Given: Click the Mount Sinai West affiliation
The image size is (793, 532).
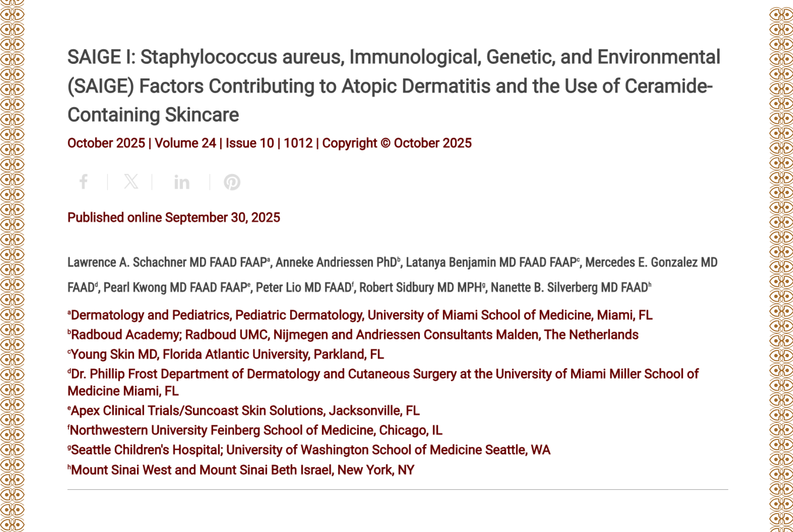Looking at the screenshot, I should coord(240,469).
